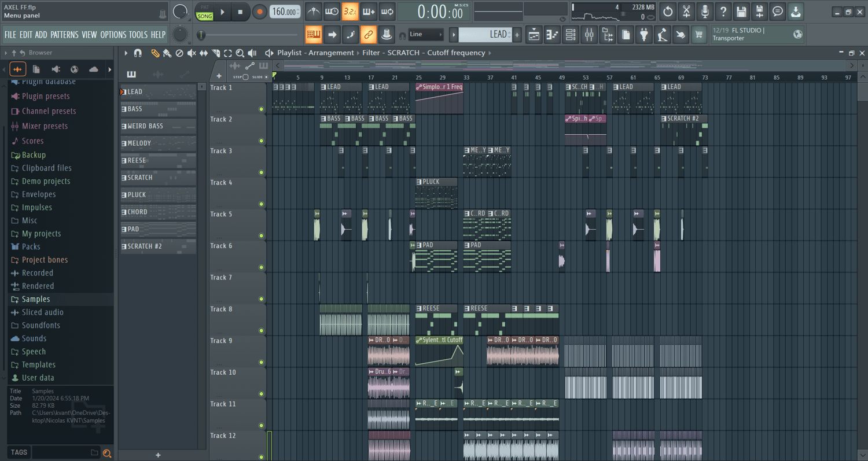This screenshot has width=868, height=461.
Task: Toggle typing keyboard to piano button
Action: tap(314, 35)
